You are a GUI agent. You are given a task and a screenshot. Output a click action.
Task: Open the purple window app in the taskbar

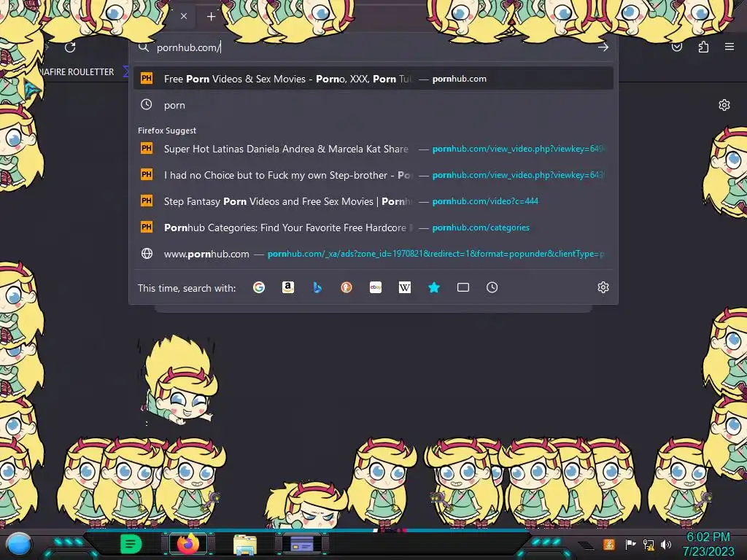[301, 544]
